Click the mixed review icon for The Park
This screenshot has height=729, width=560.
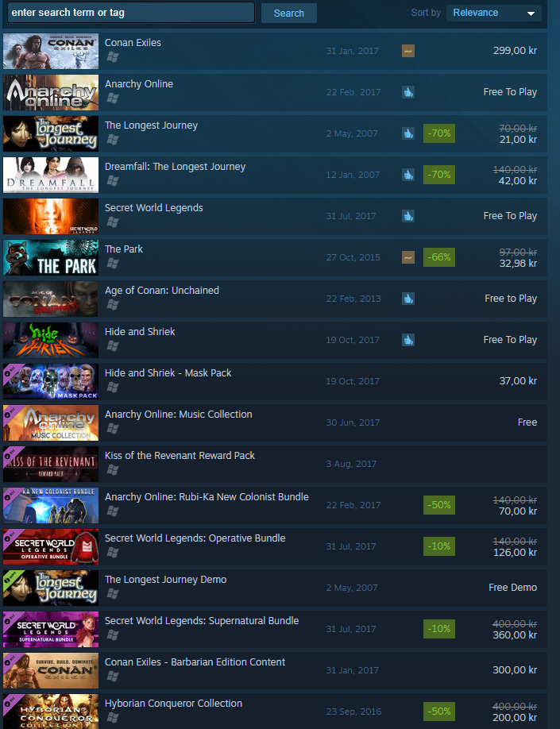408,257
